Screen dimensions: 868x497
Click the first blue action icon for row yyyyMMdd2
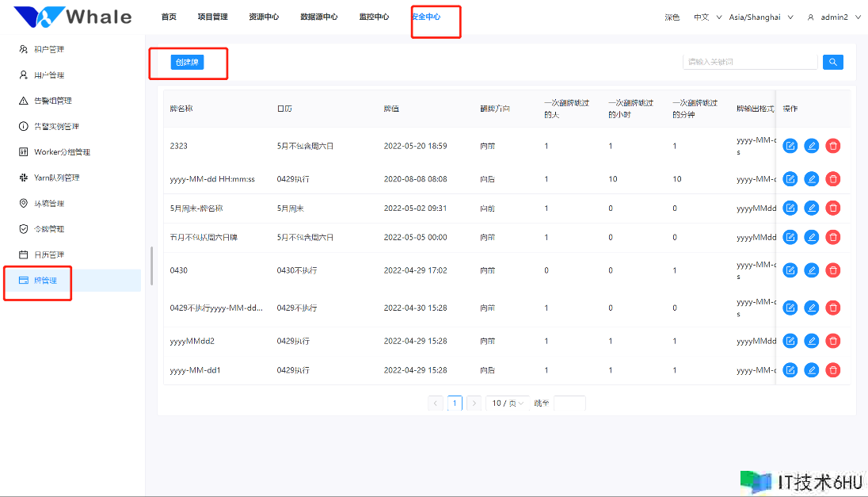tap(790, 341)
